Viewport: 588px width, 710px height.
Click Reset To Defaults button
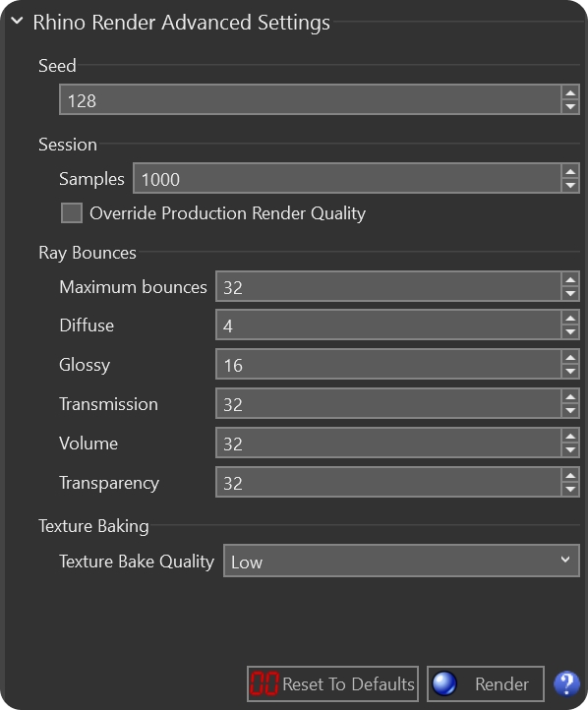click(332, 683)
